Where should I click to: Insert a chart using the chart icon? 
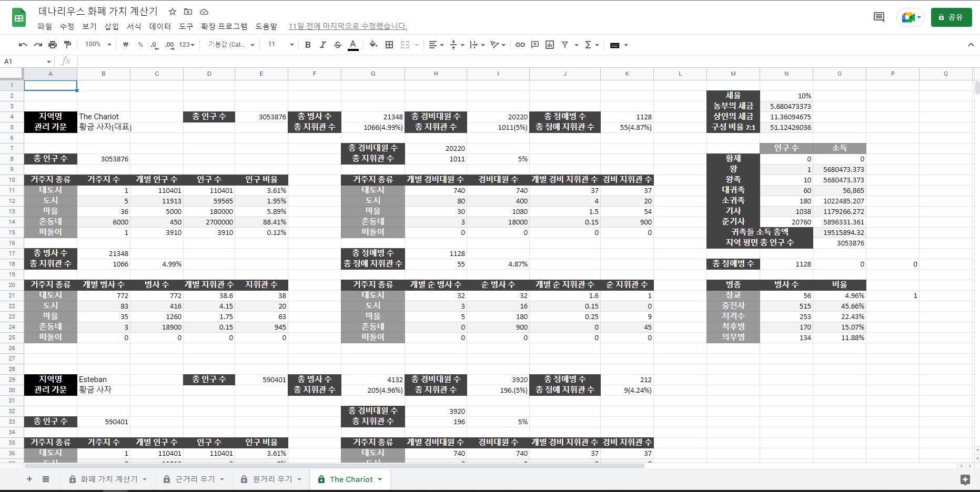point(550,45)
